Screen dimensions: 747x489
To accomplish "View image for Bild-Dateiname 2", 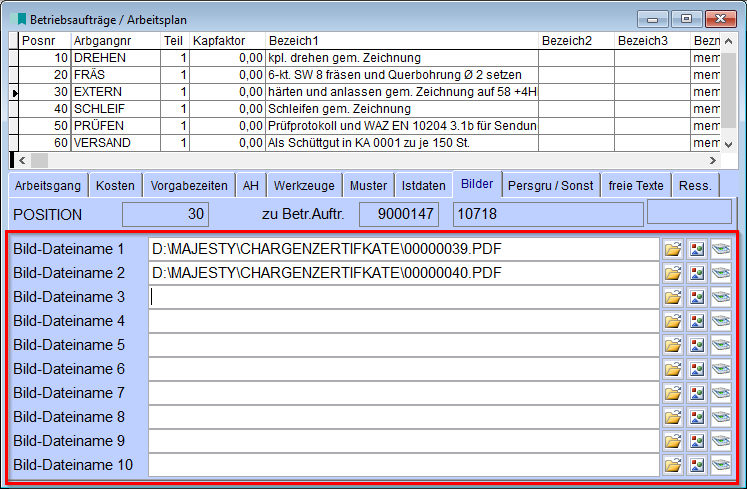I will pyautogui.click(x=697, y=273).
